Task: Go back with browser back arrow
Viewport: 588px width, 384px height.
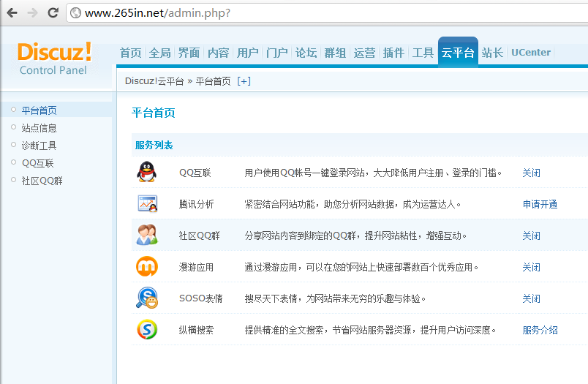Action: [x=12, y=12]
